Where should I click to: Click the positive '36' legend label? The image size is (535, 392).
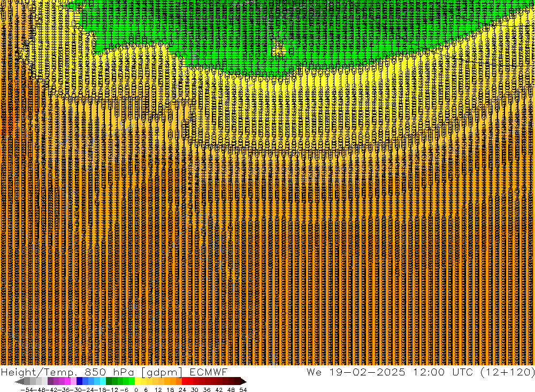tap(207, 390)
